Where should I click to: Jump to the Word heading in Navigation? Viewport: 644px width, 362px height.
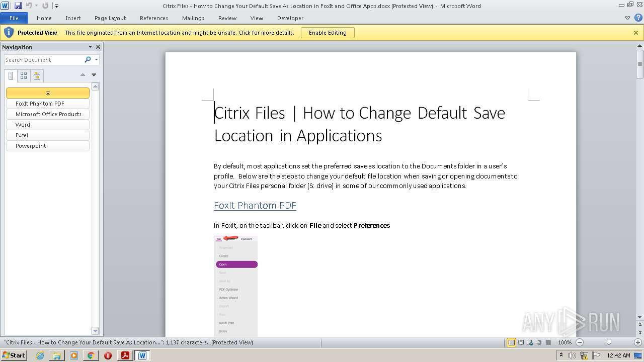click(48, 125)
